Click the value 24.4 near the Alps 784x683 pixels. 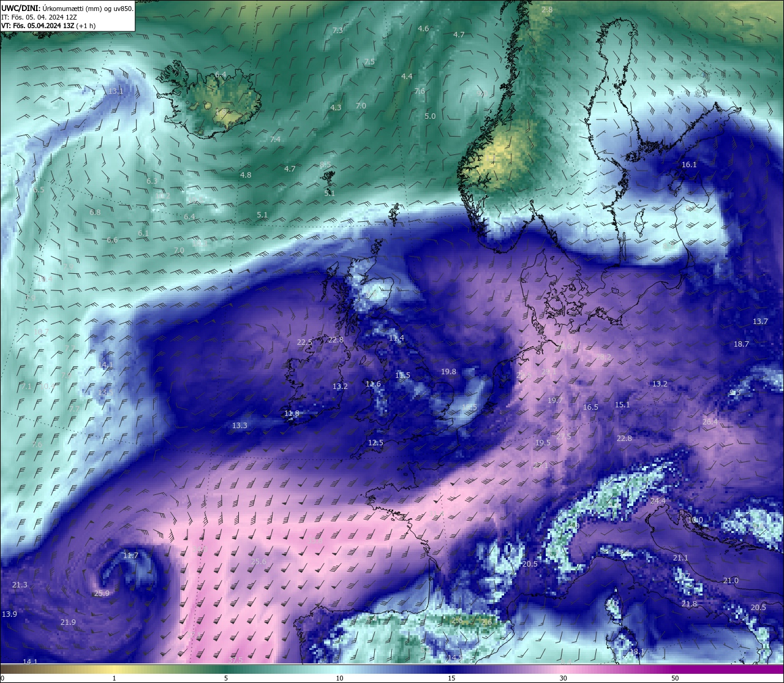tap(657, 501)
